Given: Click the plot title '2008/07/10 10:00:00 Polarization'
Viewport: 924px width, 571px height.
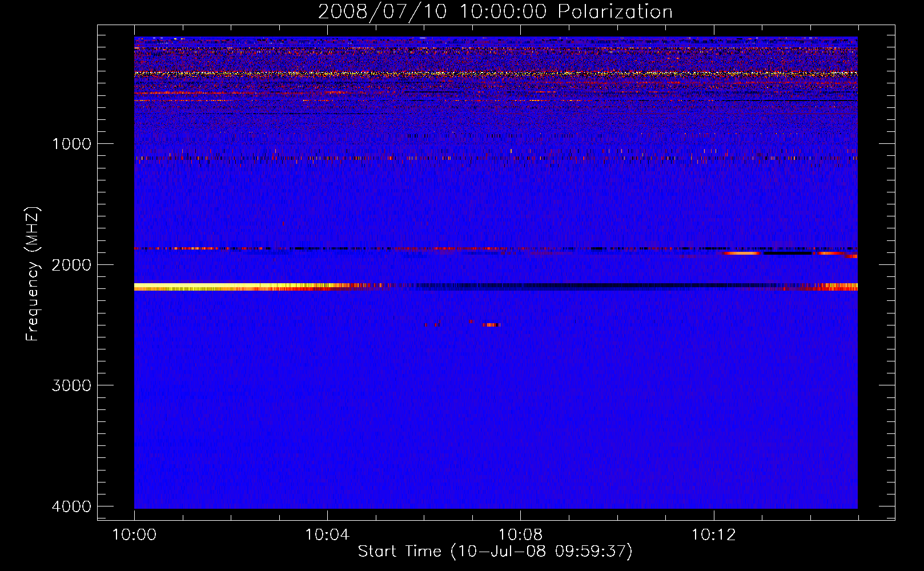Looking at the screenshot, I should [x=495, y=11].
